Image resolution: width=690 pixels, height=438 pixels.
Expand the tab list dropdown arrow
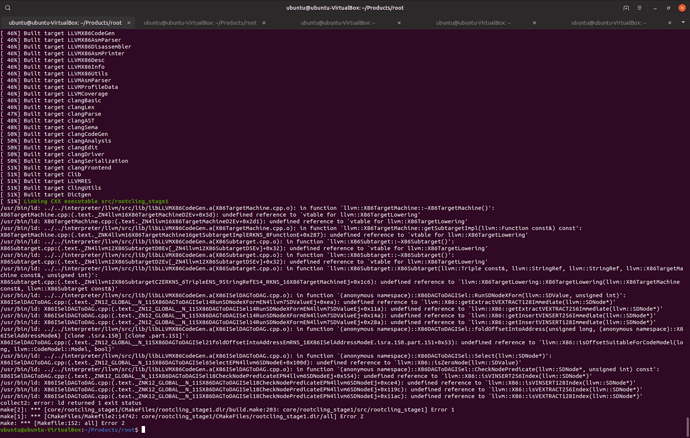click(x=684, y=22)
